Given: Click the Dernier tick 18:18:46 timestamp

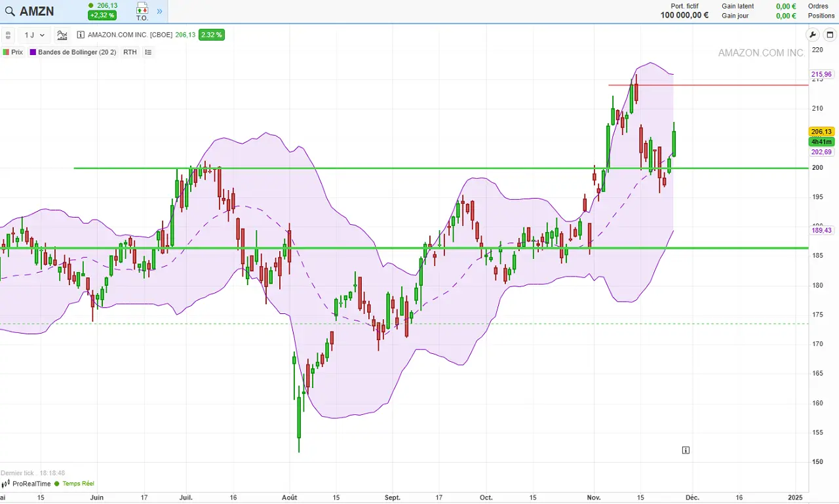Looking at the screenshot, I should point(33,473).
